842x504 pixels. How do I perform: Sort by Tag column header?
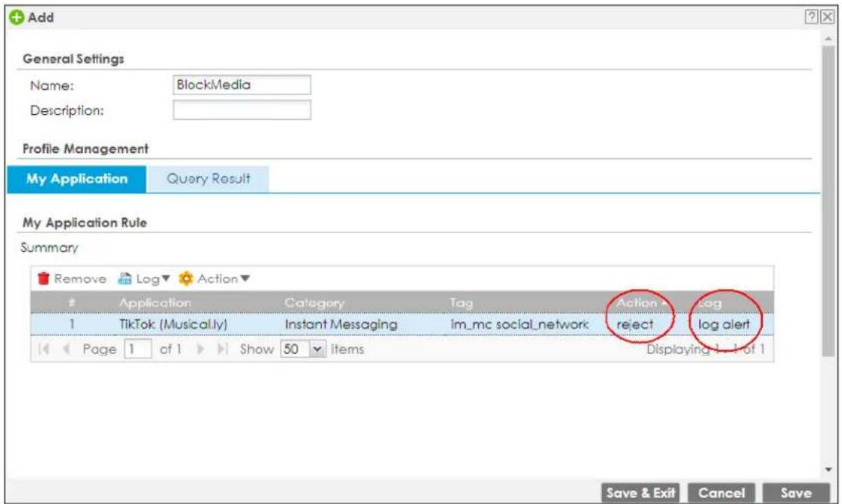[x=461, y=303]
